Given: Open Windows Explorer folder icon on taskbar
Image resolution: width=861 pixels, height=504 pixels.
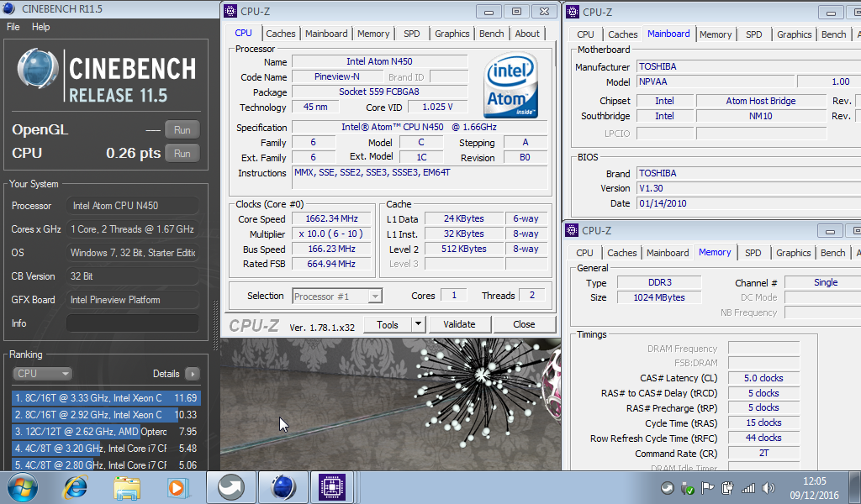Looking at the screenshot, I should [127, 487].
